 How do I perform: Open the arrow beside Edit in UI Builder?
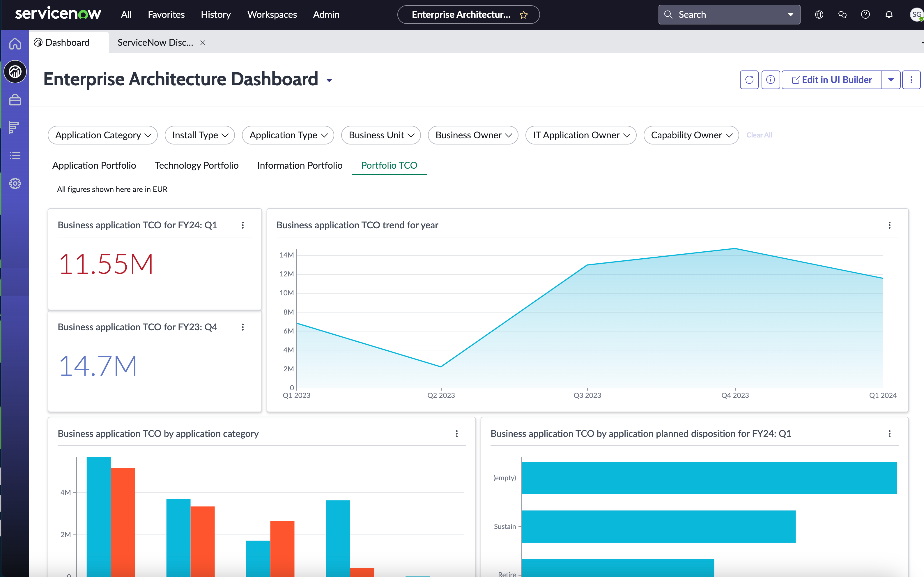[891, 80]
